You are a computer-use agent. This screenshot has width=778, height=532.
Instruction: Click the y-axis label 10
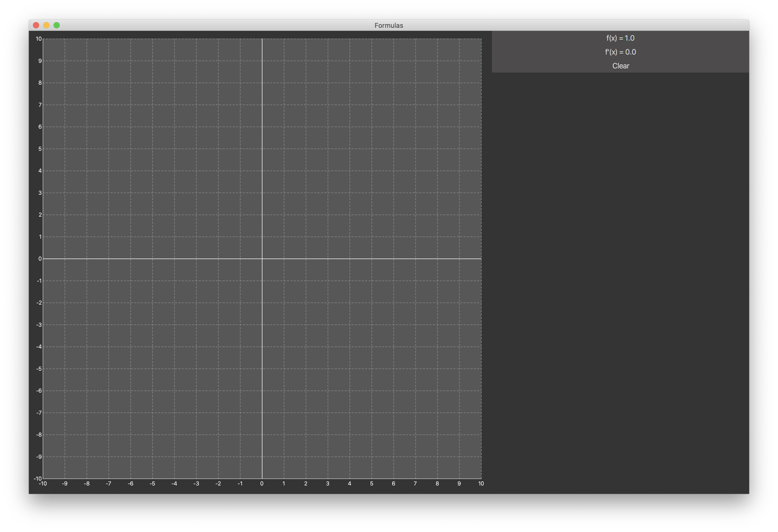click(39, 39)
